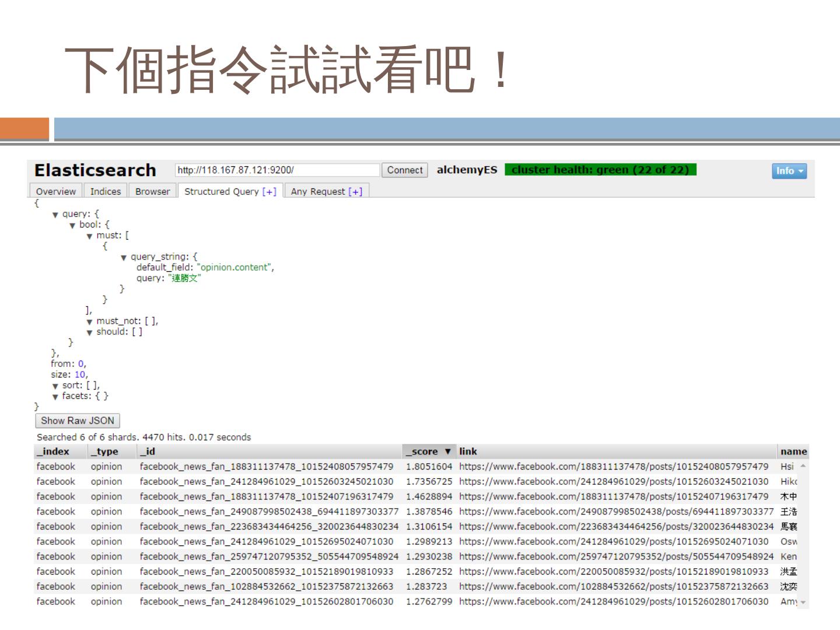
Task: Collapse the must array node
Action: tap(89, 236)
